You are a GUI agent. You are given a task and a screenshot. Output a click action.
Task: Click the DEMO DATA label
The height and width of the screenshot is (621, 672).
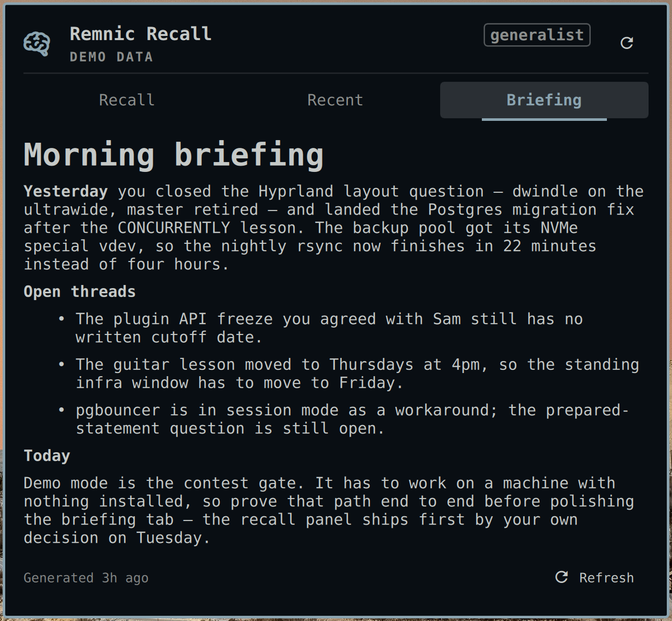(111, 57)
